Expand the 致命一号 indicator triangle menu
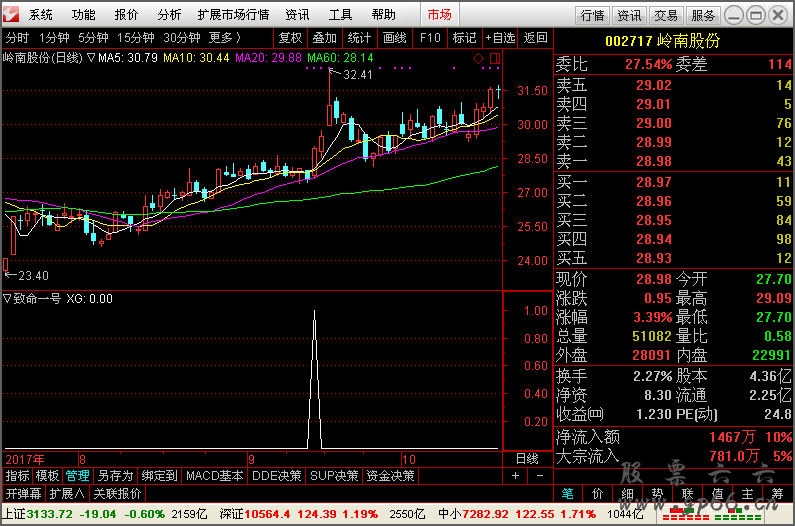This screenshot has width=795, height=526. coord(7,298)
